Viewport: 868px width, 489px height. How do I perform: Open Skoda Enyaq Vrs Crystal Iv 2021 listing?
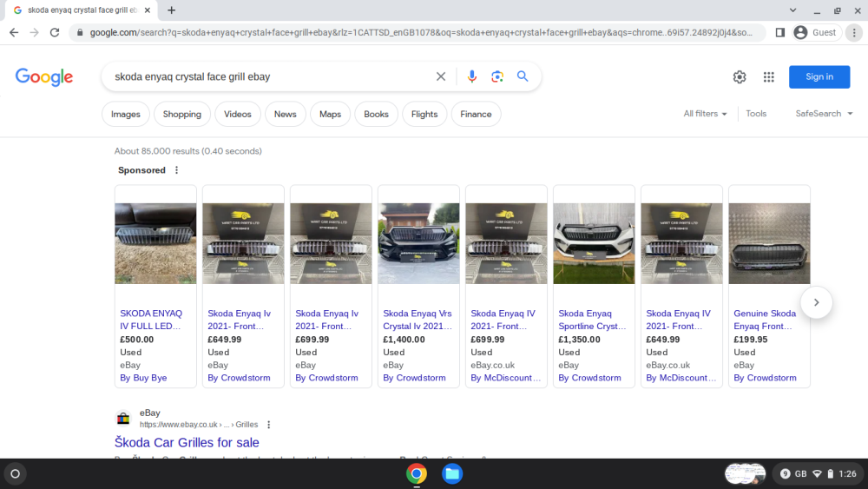tap(418, 320)
